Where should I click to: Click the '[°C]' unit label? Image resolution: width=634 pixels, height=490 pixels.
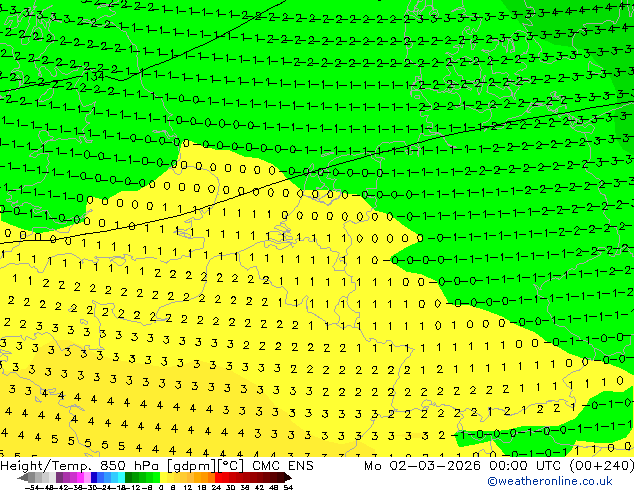(231, 466)
